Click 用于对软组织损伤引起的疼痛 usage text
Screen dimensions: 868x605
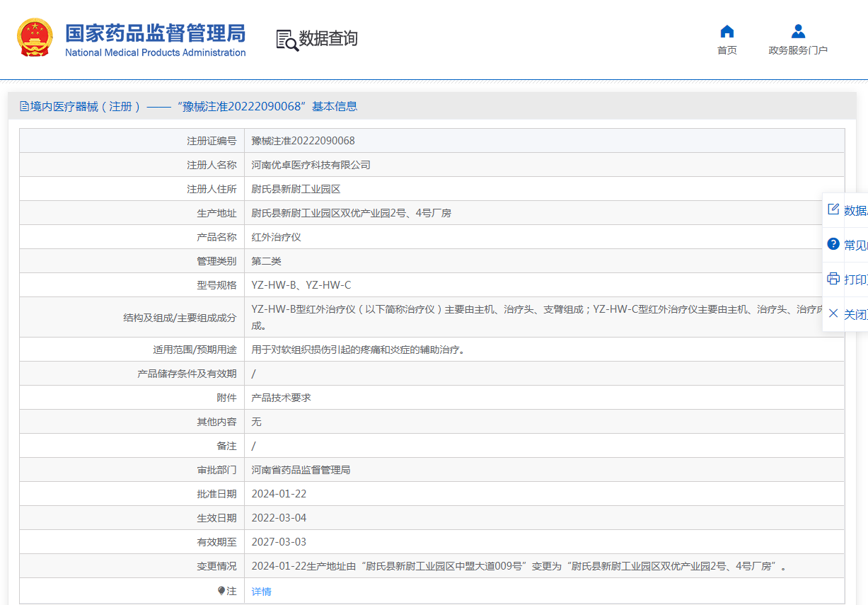coord(359,350)
